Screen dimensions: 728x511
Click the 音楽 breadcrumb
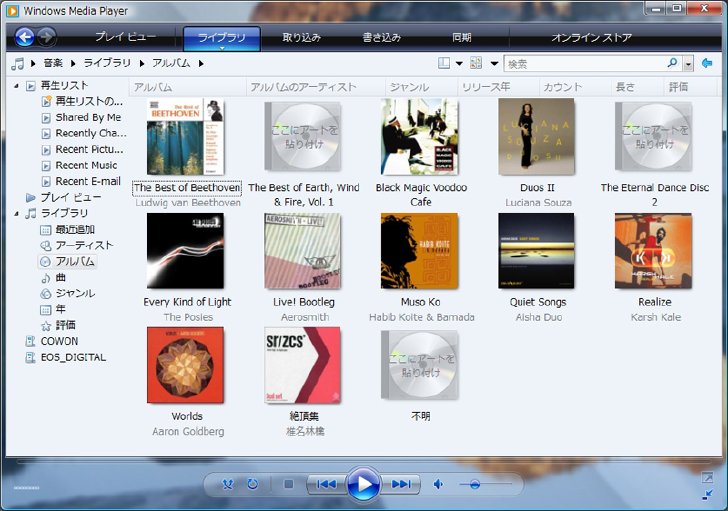[x=53, y=64]
